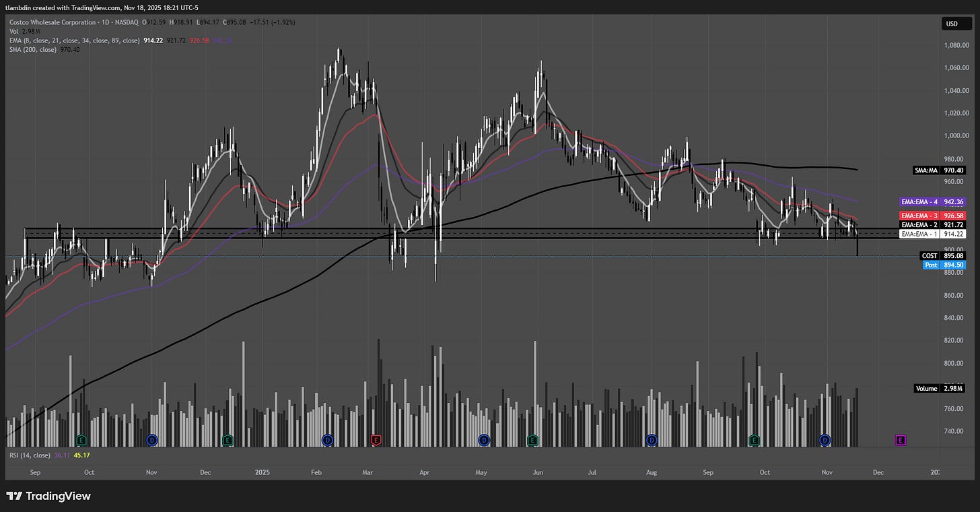The image size is (980, 512).
Task: Click the yellow RSI value 45.17
Action: (x=81, y=455)
